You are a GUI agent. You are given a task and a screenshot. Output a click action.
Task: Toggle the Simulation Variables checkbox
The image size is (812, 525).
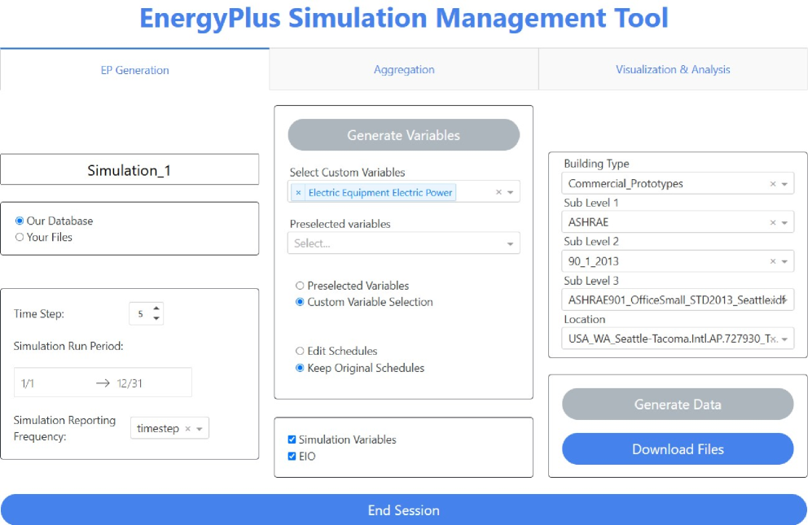click(292, 440)
